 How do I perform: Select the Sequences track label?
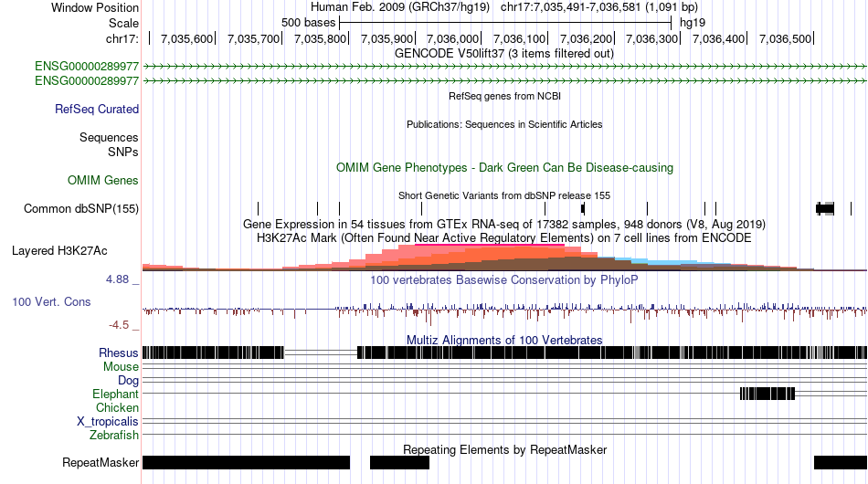[x=109, y=137]
